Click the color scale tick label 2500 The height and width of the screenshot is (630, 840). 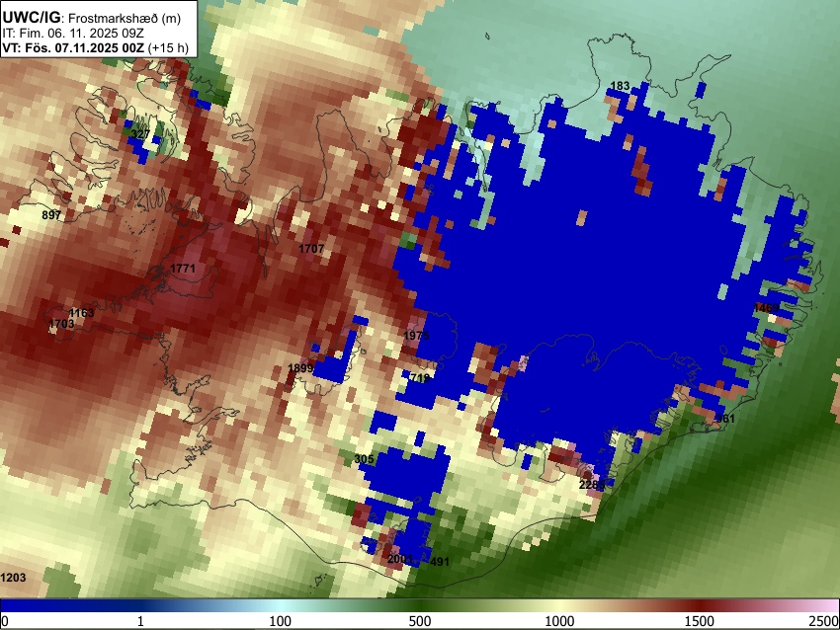[824, 621]
